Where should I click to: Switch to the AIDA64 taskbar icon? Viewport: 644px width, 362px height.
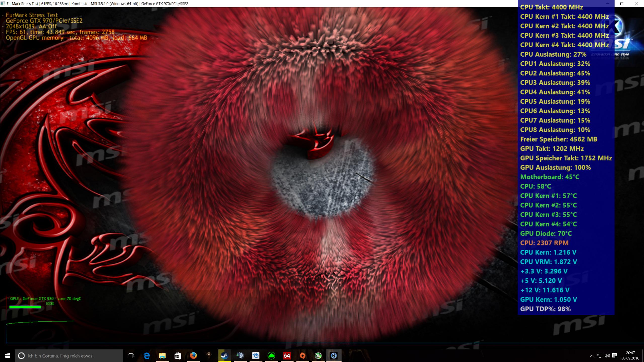[287, 355]
